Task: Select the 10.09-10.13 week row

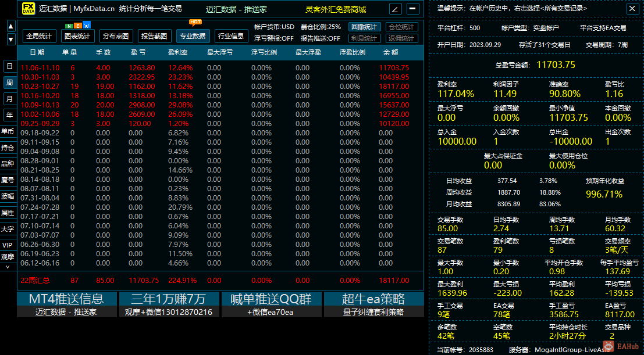Action: pos(221,105)
